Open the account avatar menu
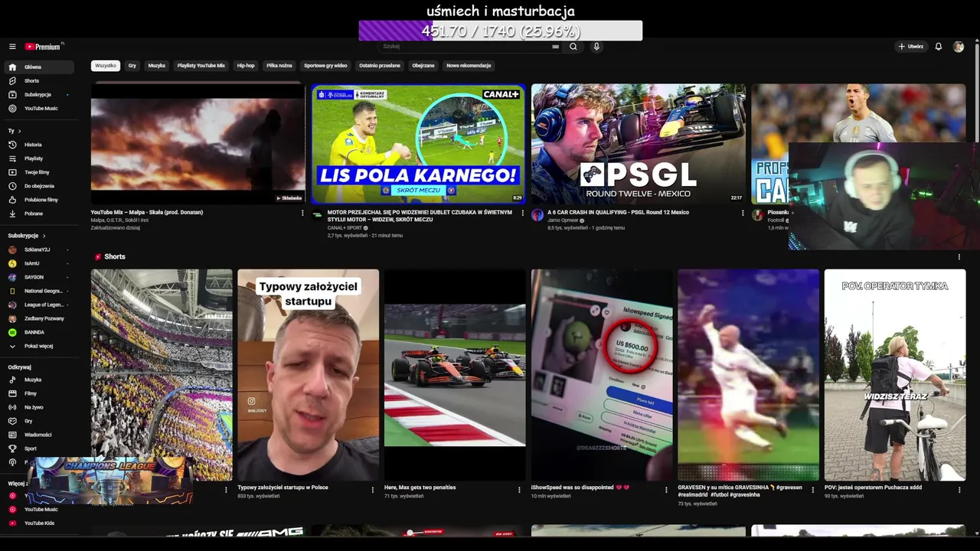Screen dimensions: 980x551 (x=959, y=47)
